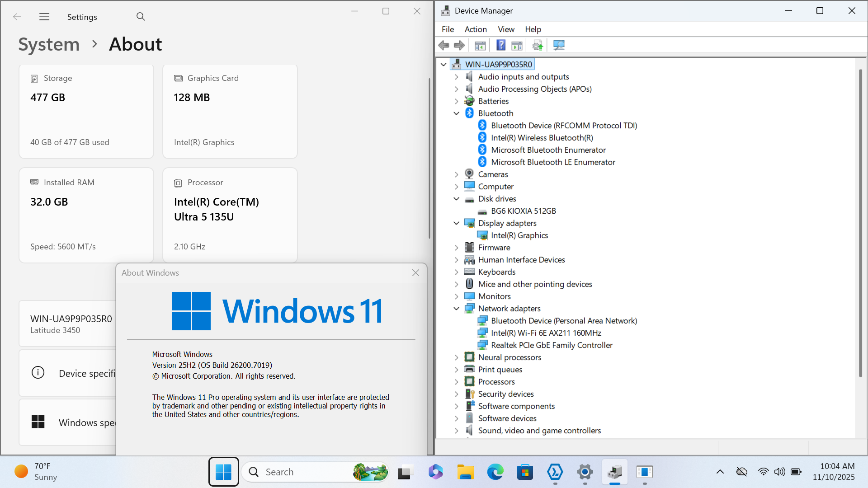This screenshot has width=868, height=488.
Task: Click the System breadcrumb link
Action: click(49, 44)
